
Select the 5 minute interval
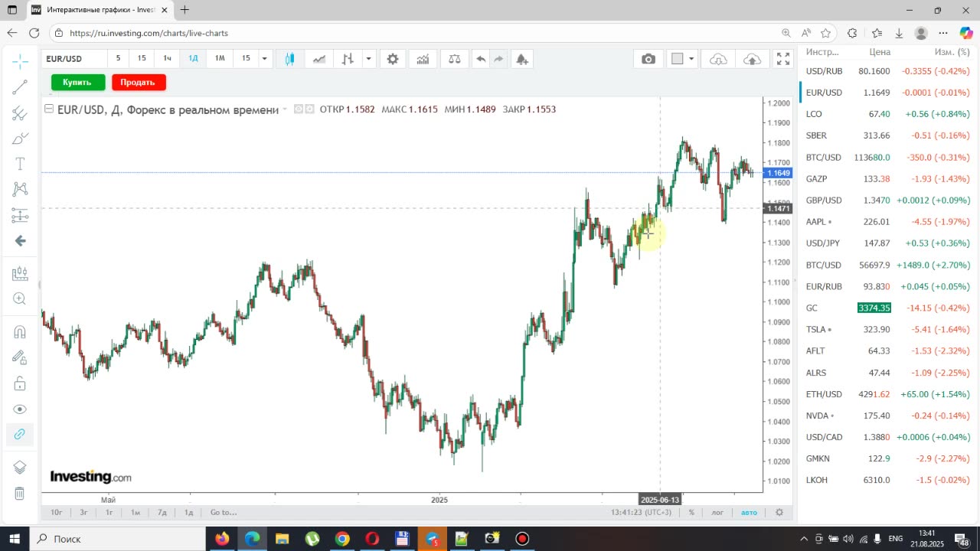click(118, 58)
